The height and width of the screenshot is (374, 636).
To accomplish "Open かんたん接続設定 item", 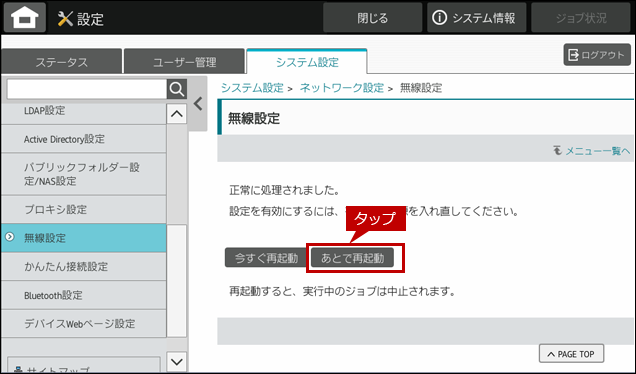I will pyautogui.click(x=84, y=267).
